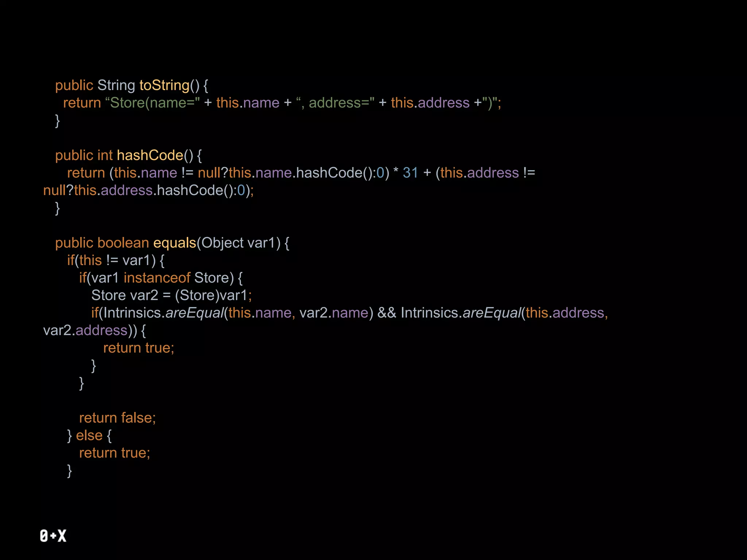This screenshot has height=560, width=747.
Task: Select the line 'public String toString() {'
Action: [132, 86]
